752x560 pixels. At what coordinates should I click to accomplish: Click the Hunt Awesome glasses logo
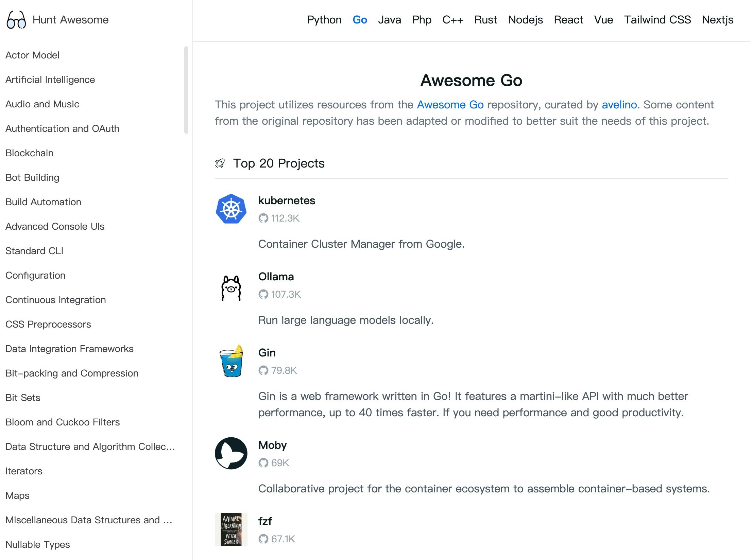point(16,20)
